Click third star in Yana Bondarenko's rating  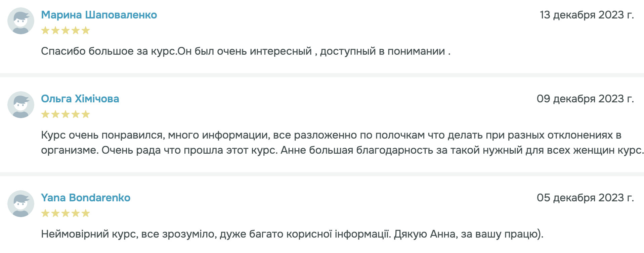(66, 213)
